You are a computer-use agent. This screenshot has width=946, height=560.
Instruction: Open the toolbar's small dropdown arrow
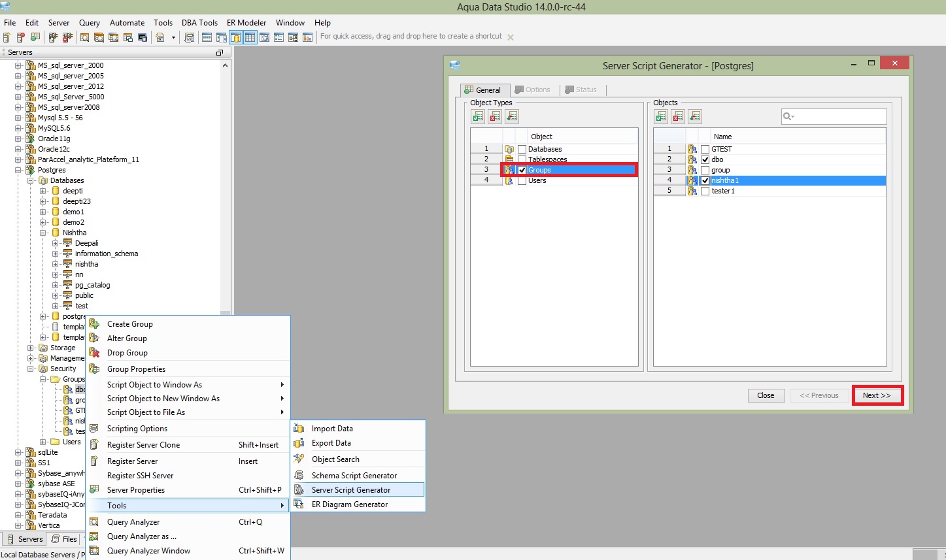pyautogui.click(x=173, y=37)
